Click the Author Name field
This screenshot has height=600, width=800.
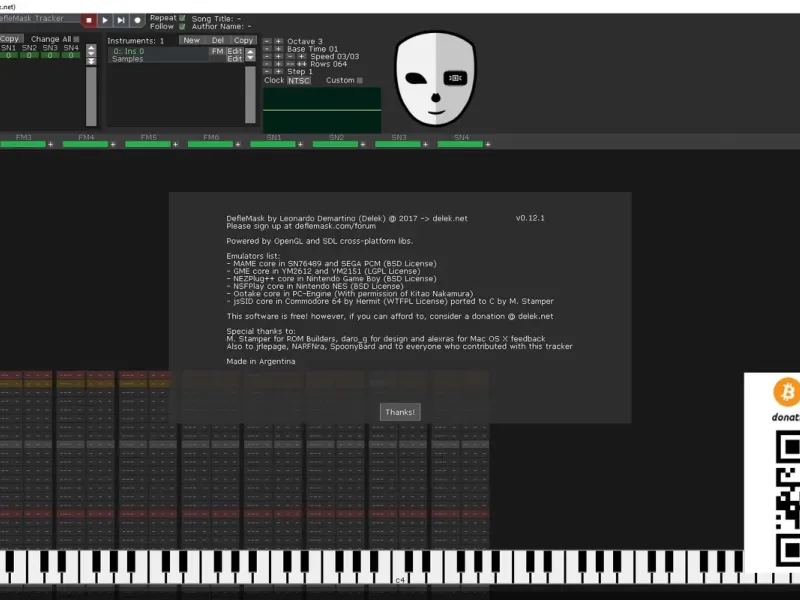click(x=221, y=27)
